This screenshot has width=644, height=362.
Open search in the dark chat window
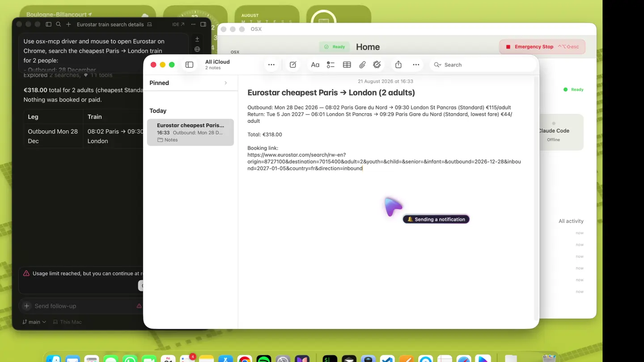[58, 25]
